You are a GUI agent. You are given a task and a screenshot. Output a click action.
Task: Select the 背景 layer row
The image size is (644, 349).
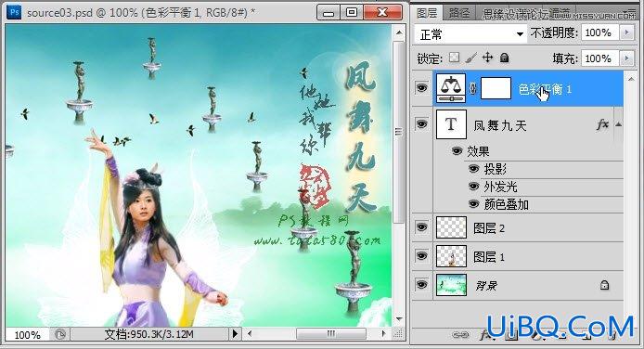pyautogui.click(x=528, y=285)
